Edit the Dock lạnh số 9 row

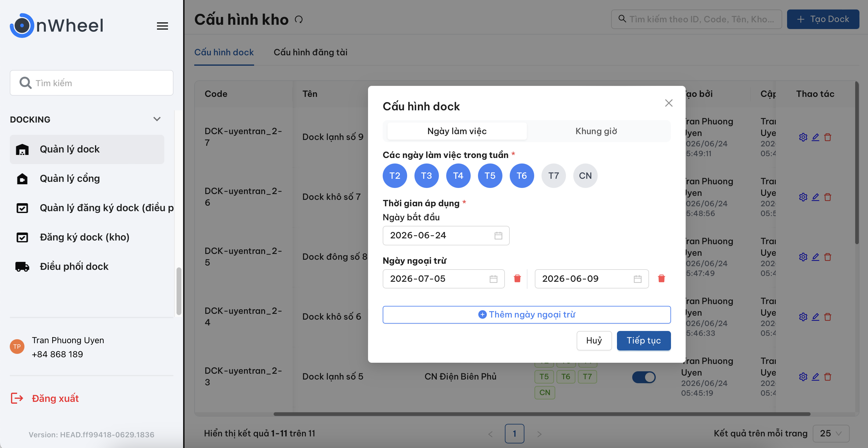pos(815,137)
